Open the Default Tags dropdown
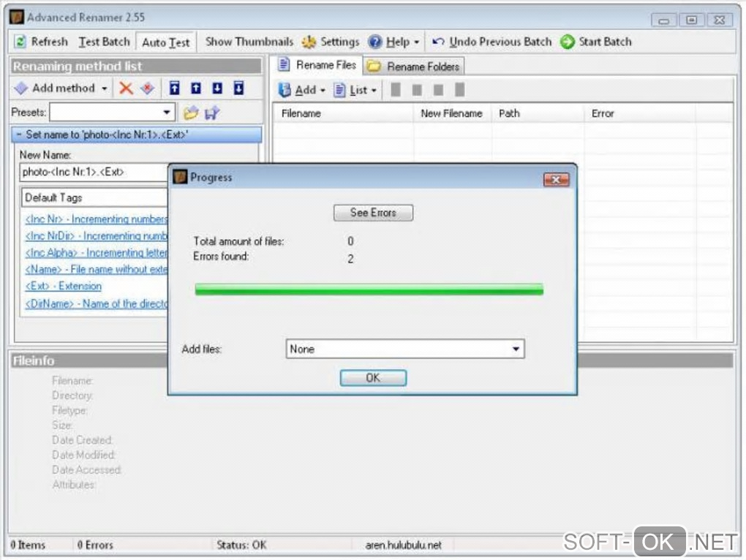The width and height of the screenshot is (746, 560). pos(95,197)
